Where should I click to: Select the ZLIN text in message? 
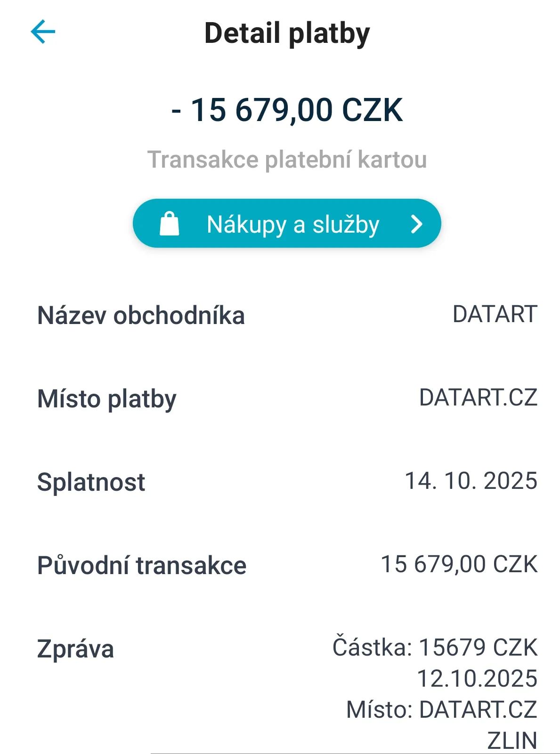point(512,740)
